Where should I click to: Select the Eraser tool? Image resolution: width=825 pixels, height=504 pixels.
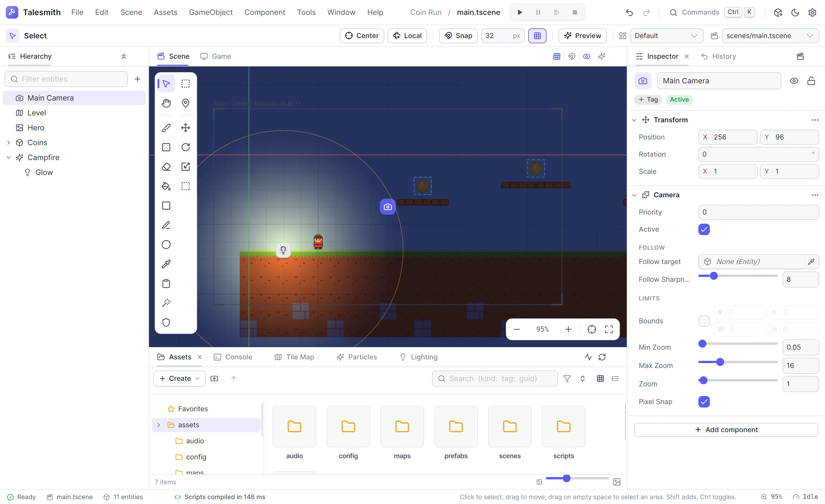[x=166, y=167]
